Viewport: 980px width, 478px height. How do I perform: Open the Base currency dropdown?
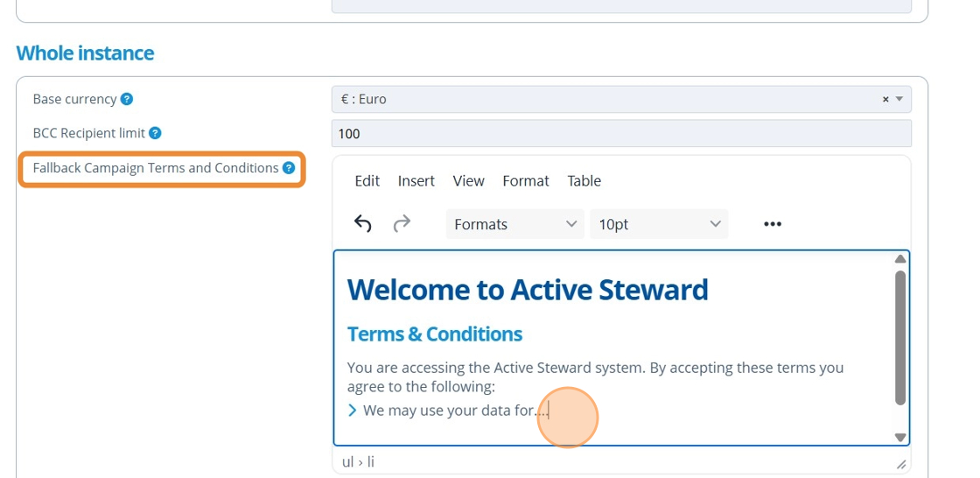(x=621, y=100)
